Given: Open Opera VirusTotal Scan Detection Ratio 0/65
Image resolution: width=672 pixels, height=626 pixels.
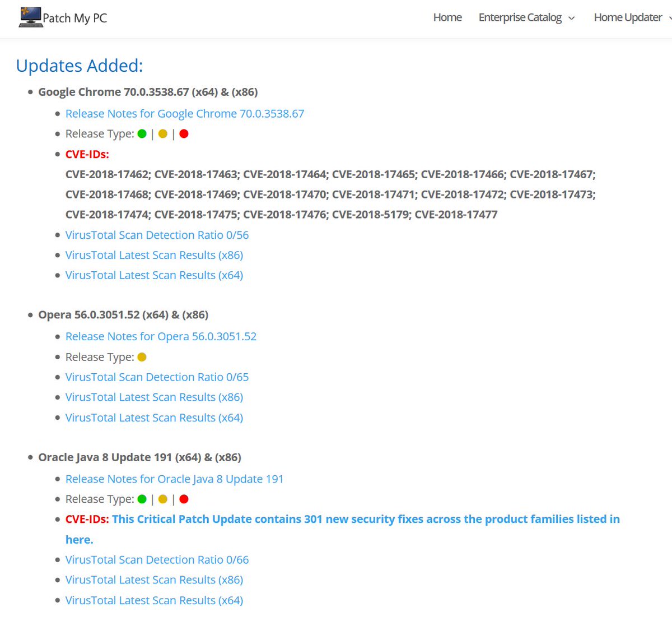Looking at the screenshot, I should (x=157, y=377).
